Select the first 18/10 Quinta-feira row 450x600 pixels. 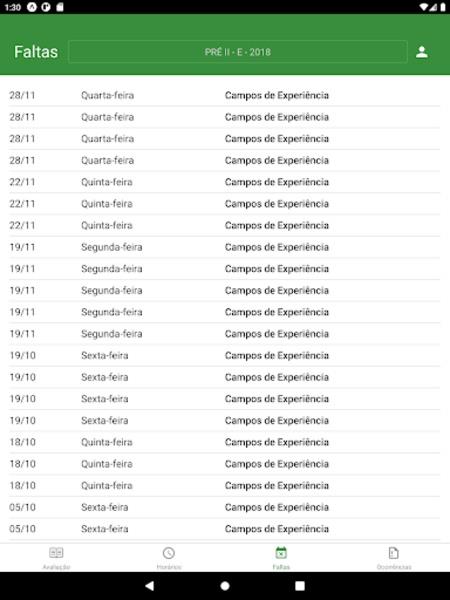[x=225, y=442]
